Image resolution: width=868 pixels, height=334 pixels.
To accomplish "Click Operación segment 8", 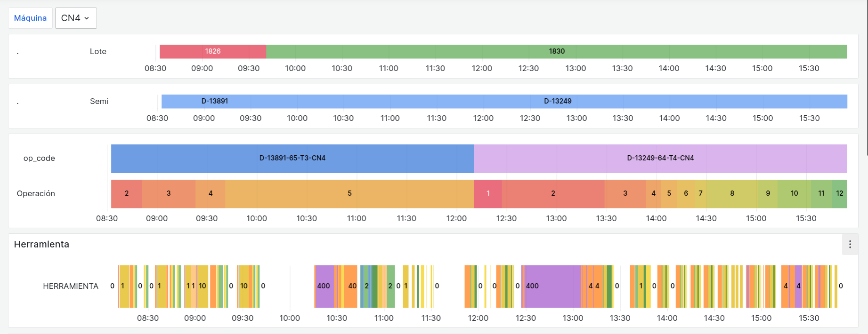I will (x=732, y=193).
